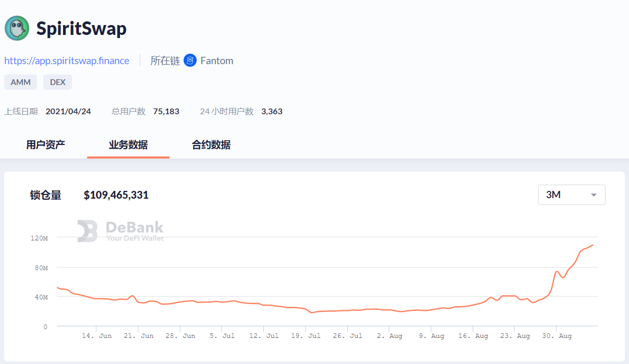Click the total users value 75,183
This screenshot has height=364, width=629.
coord(166,111)
